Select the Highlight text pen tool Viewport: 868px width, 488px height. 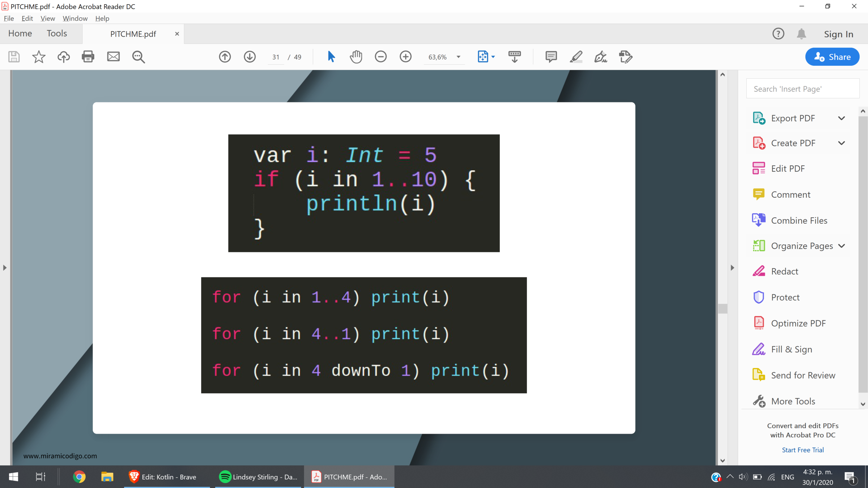point(576,57)
